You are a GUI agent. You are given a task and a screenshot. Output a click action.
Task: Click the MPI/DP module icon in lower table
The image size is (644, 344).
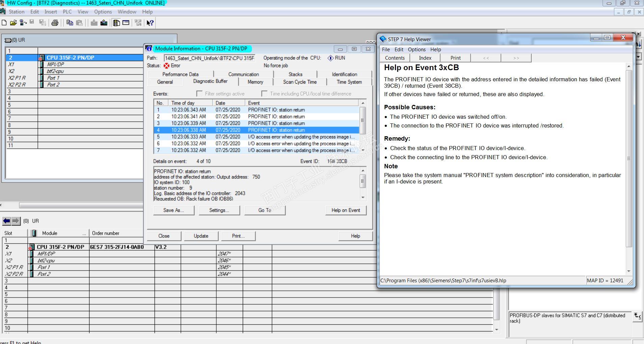tap(32, 254)
